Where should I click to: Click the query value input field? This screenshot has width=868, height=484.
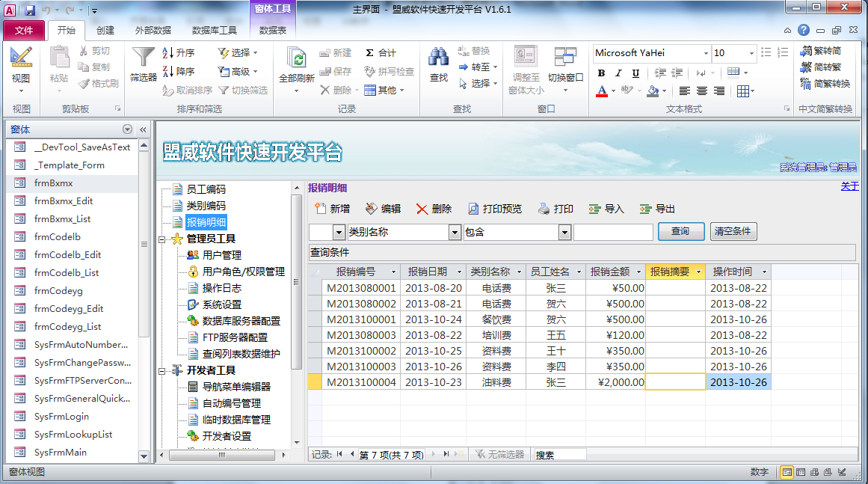(613, 232)
